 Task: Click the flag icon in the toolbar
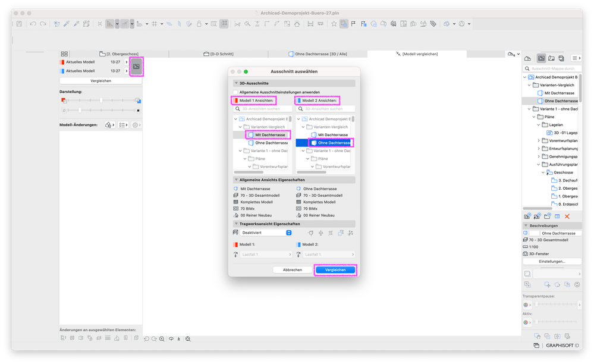[x=353, y=24]
